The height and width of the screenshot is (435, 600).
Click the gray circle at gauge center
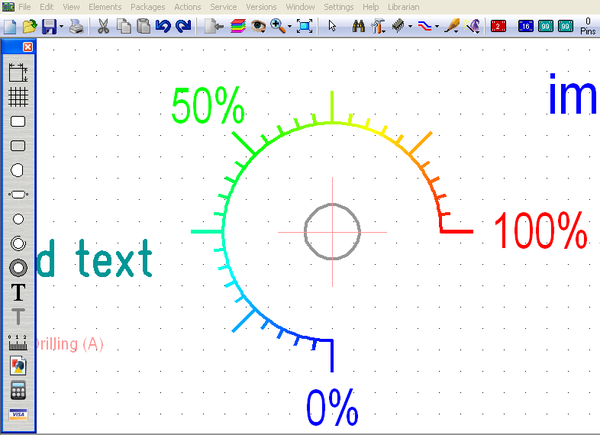331,231
